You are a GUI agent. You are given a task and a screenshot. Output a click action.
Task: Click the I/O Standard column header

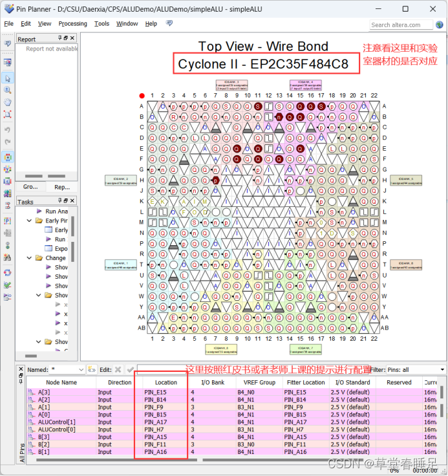click(352, 382)
